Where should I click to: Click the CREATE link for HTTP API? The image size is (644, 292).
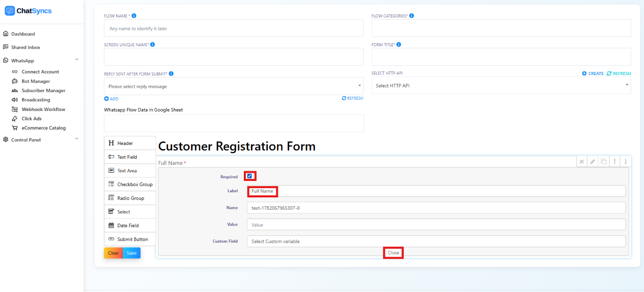[x=593, y=74]
